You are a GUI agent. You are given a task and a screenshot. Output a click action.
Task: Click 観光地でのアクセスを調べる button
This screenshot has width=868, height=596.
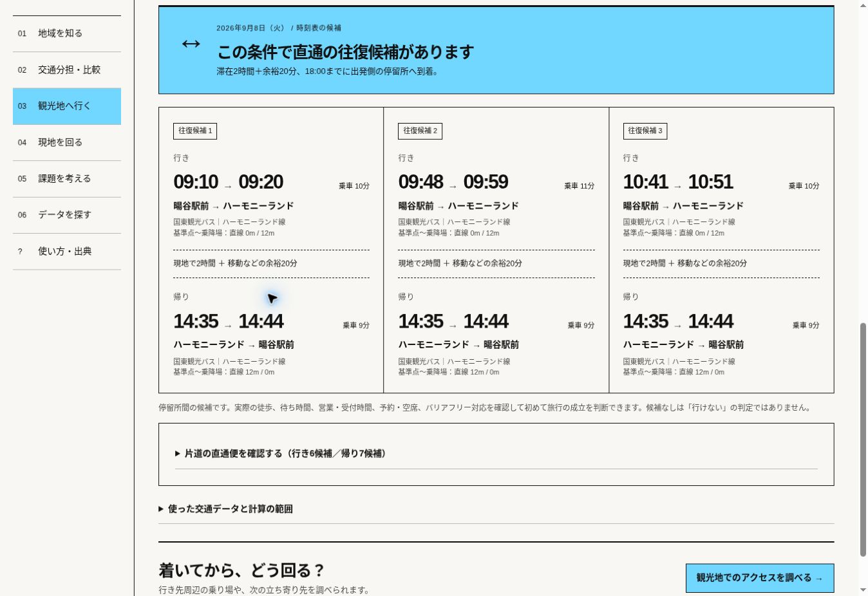click(760, 578)
